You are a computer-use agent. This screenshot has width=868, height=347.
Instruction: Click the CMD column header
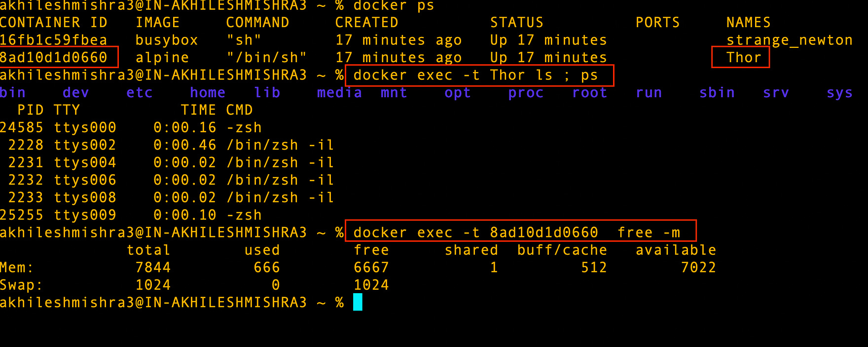239,110
